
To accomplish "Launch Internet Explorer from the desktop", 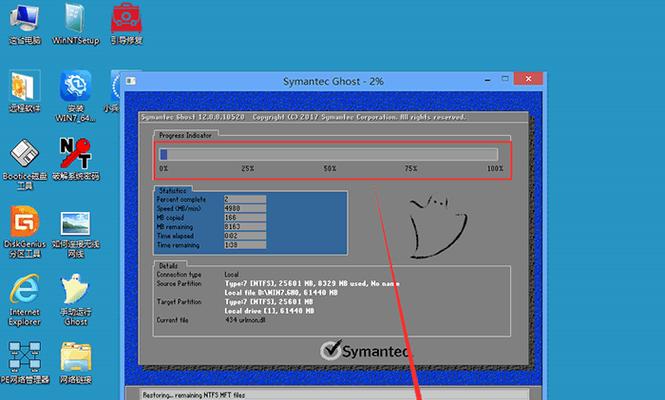I will (x=25, y=300).
